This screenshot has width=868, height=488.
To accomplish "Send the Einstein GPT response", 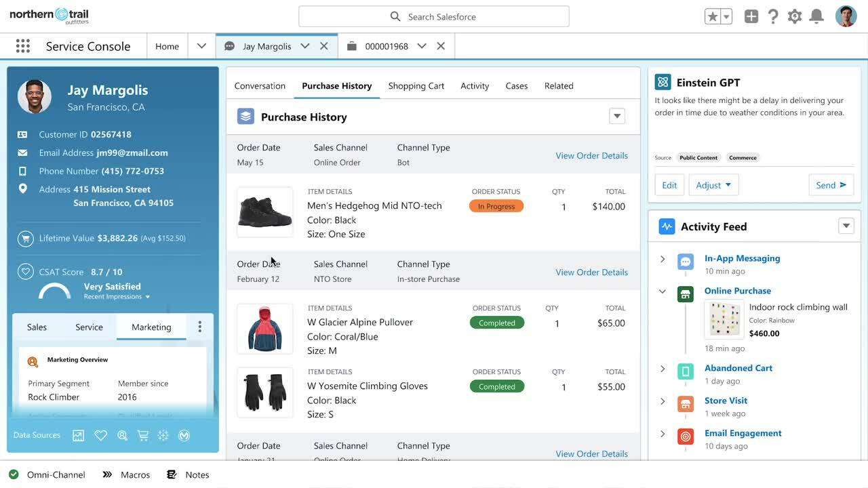I will coord(831,184).
